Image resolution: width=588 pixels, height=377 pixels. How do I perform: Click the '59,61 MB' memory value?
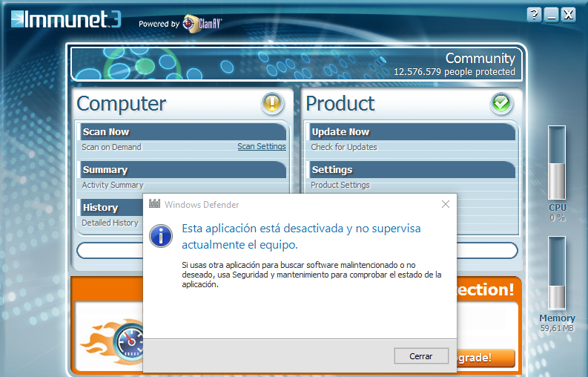click(557, 328)
